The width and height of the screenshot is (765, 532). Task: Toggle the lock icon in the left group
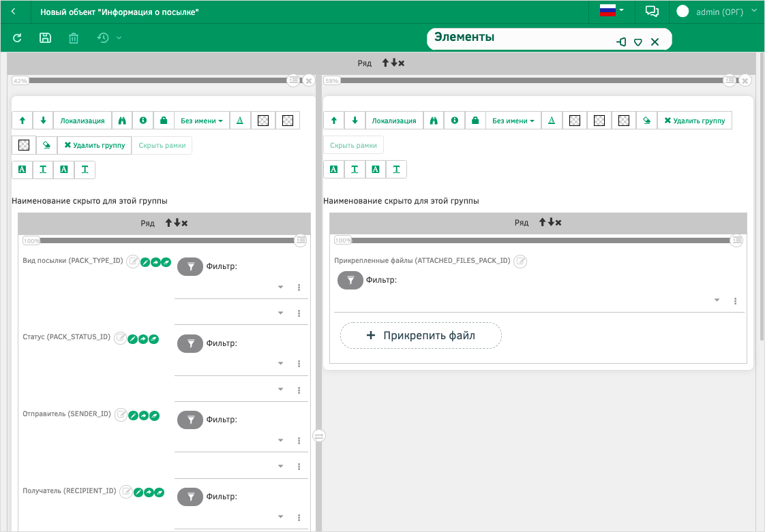(x=164, y=121)
